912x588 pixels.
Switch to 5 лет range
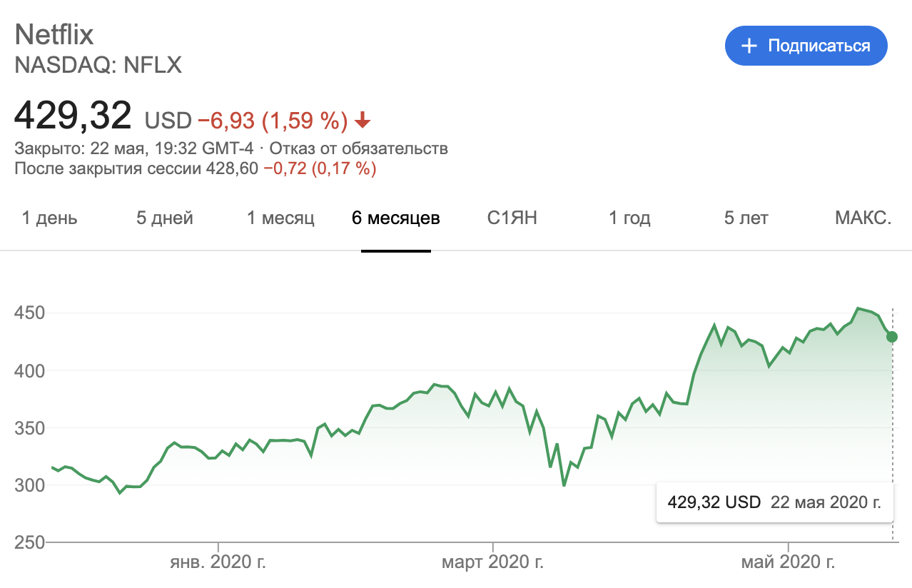point(746,218)
